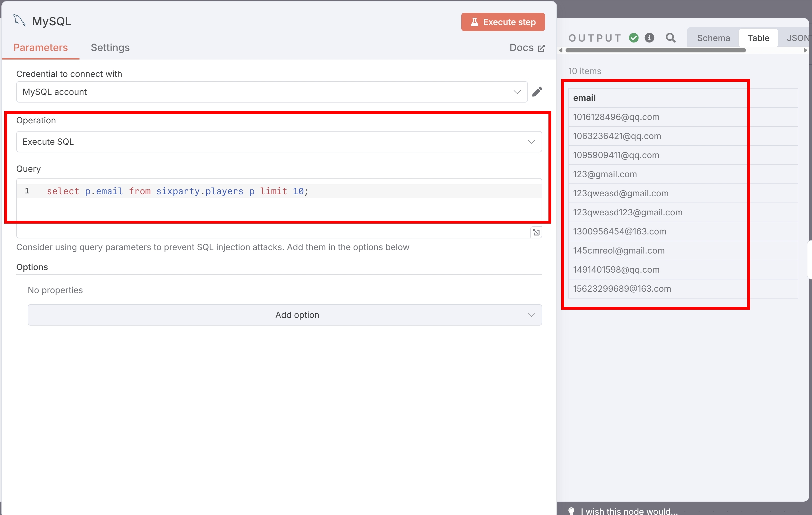
Task: Click the output info icon
Action: 649,38
